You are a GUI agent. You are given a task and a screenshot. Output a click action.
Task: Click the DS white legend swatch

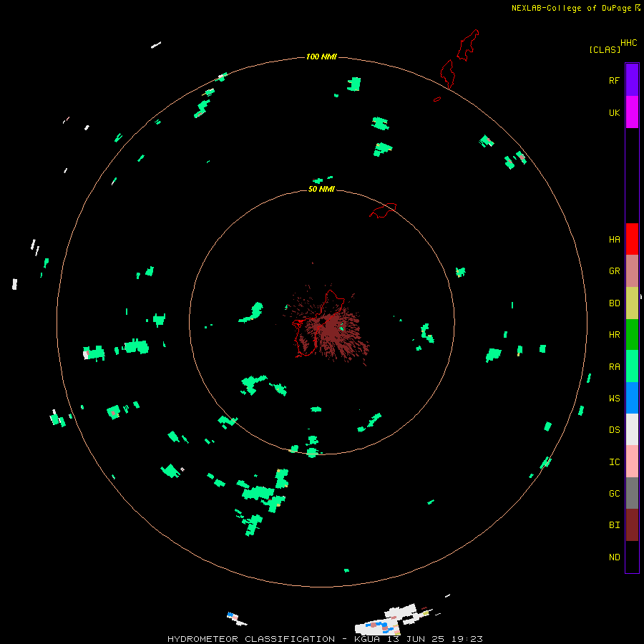pyautogui.click(x=632, y=429)
